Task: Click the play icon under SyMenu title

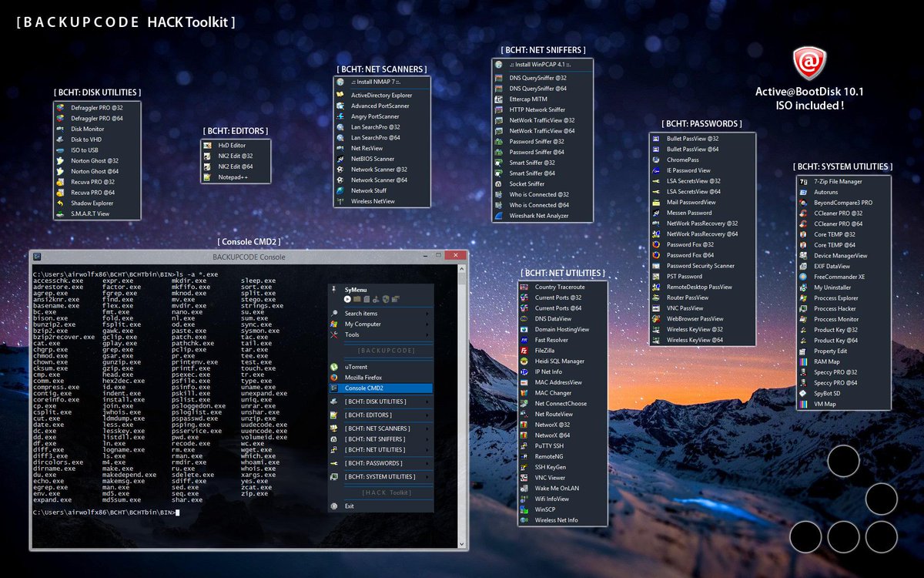Action: tap(348, 298)
